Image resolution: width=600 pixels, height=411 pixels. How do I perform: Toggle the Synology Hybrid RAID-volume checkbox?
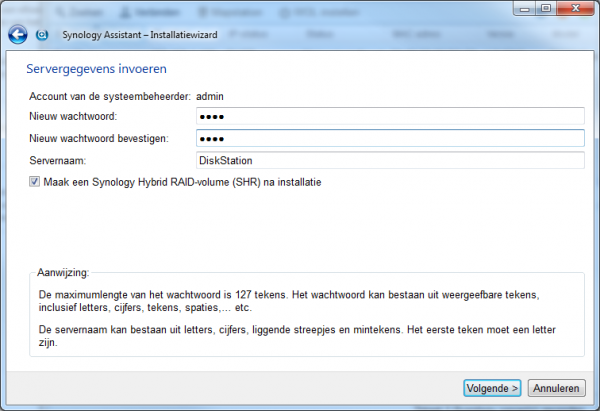tap(35, 182)
